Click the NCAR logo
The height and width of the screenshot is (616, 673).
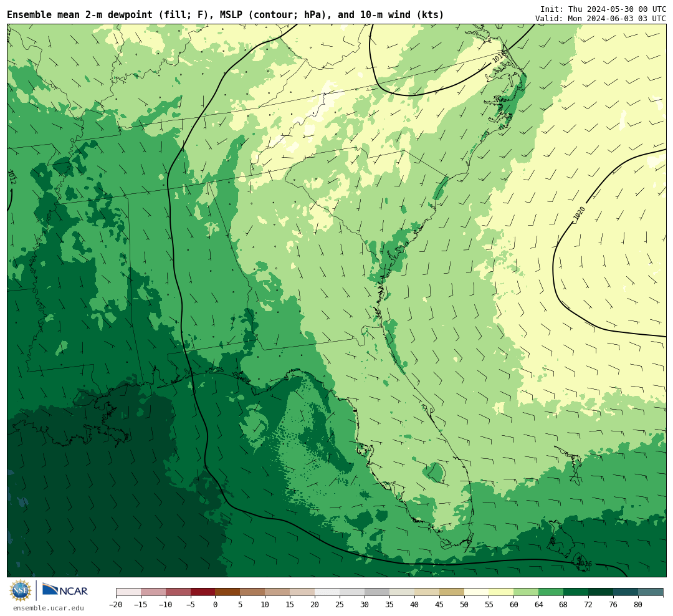(65, 590)
